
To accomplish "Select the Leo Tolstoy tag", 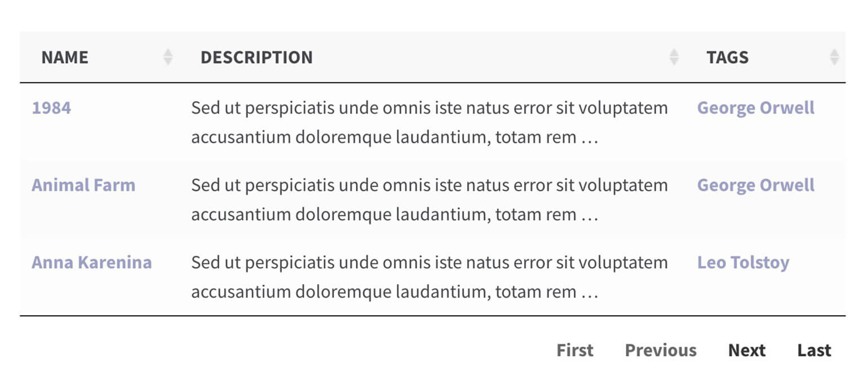I will pyautogui.click(x=743, y=262).
